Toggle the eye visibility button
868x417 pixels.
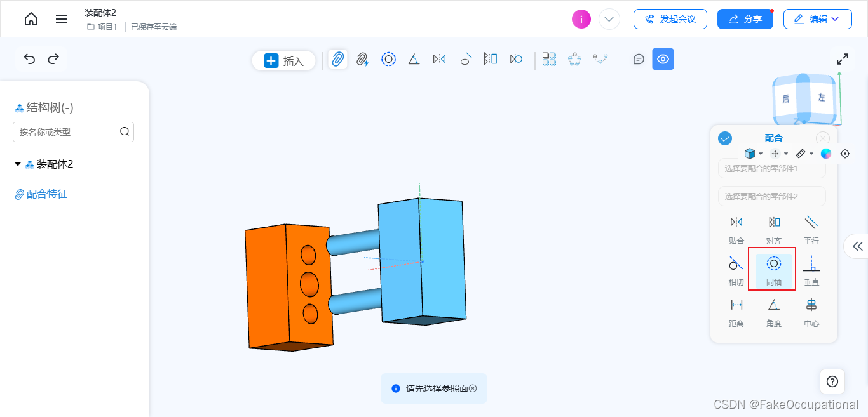[663, 59]
